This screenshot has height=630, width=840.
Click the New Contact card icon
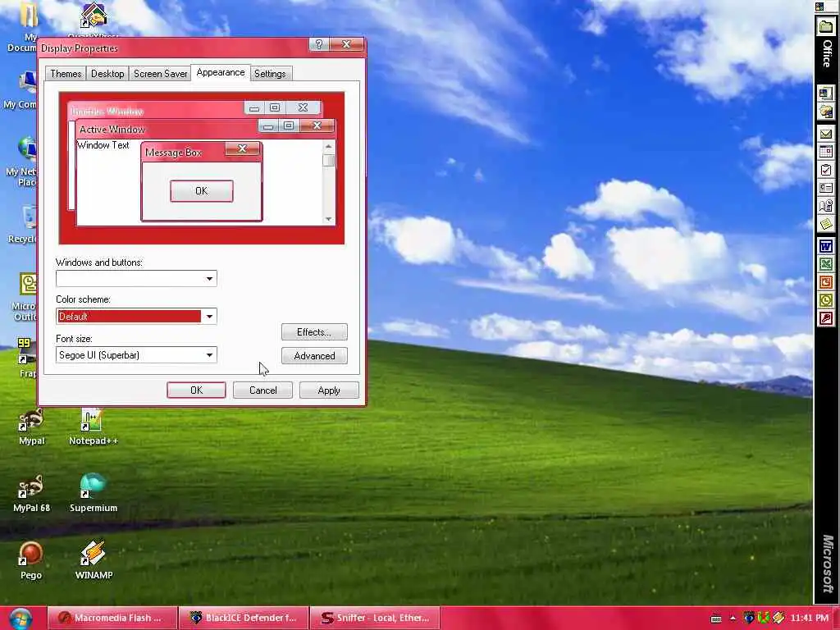point(826,188)
